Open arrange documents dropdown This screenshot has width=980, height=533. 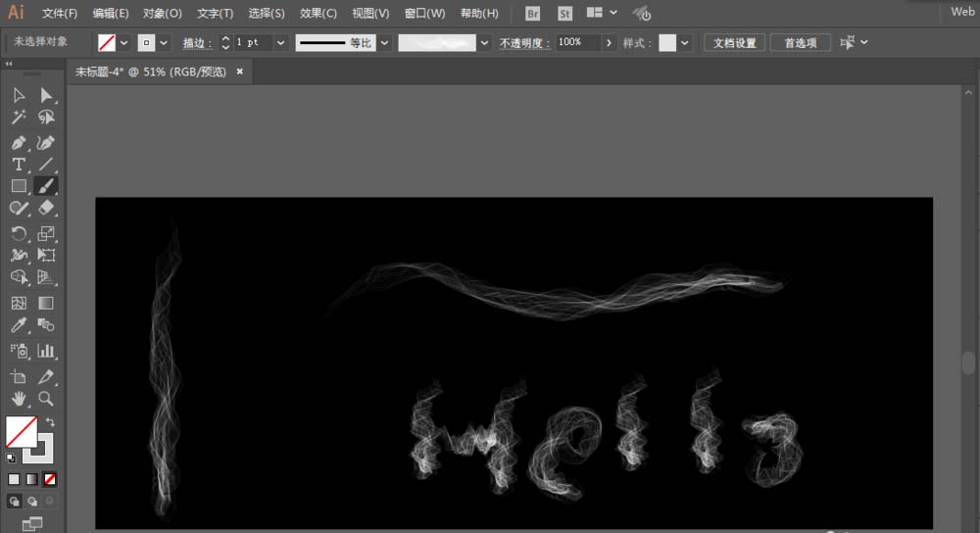point(602,13)
